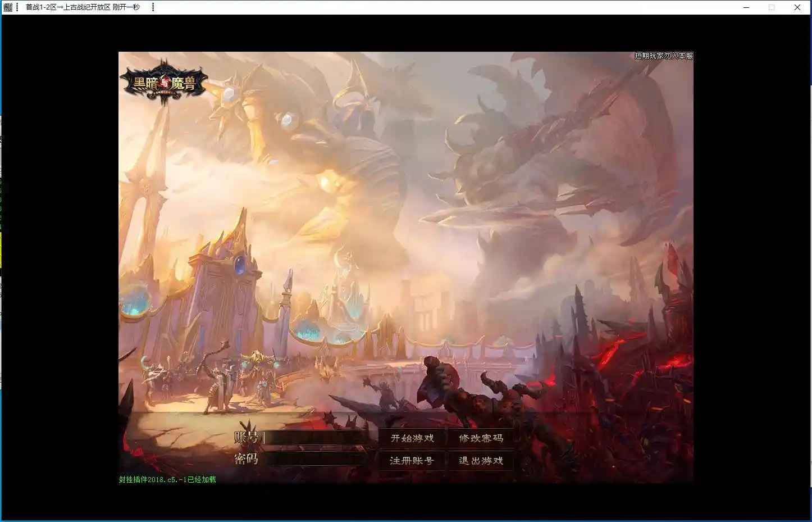Open 修改密码 to change password
Screen dimensions: 812x522
[481, 438]
